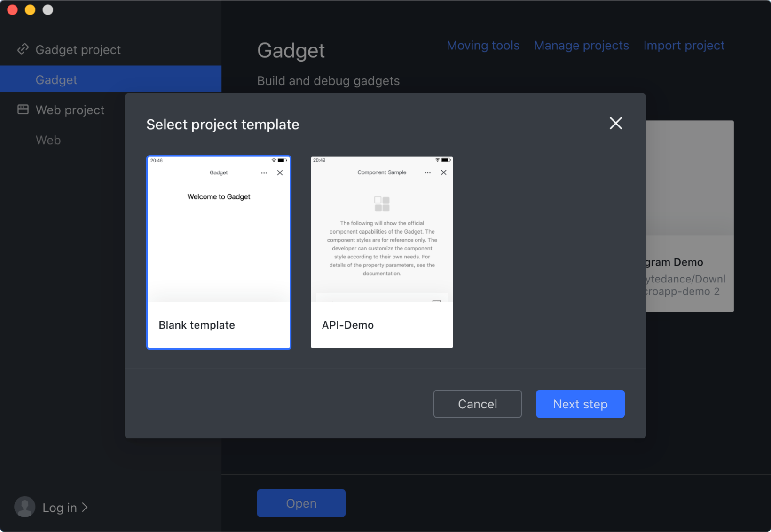Click the Web project window icon
The image size is (771, 532).
click(23, 110)
